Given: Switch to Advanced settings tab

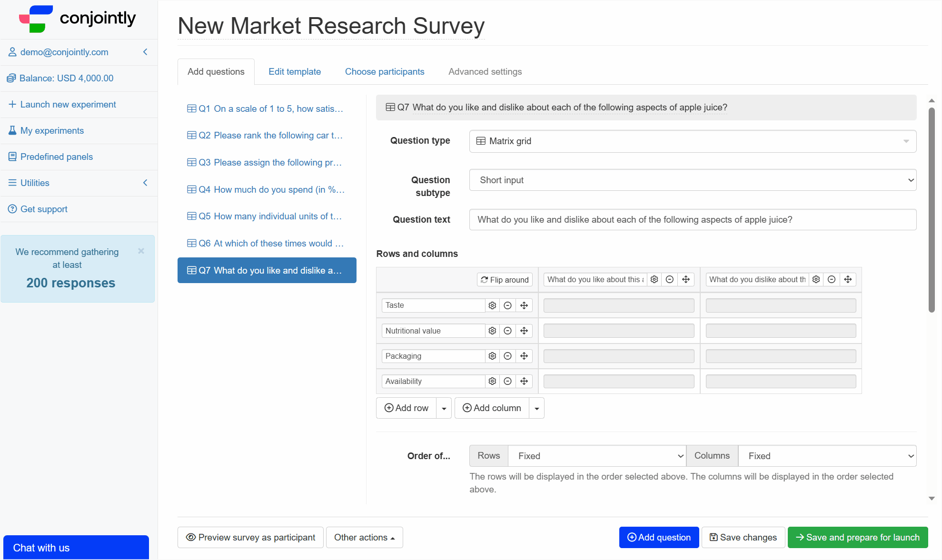Looking at the screenshot, I should click(485, 72).
